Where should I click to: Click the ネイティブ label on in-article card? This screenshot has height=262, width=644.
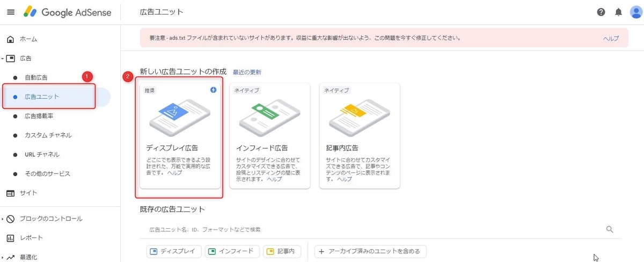[x=336, y=91]
